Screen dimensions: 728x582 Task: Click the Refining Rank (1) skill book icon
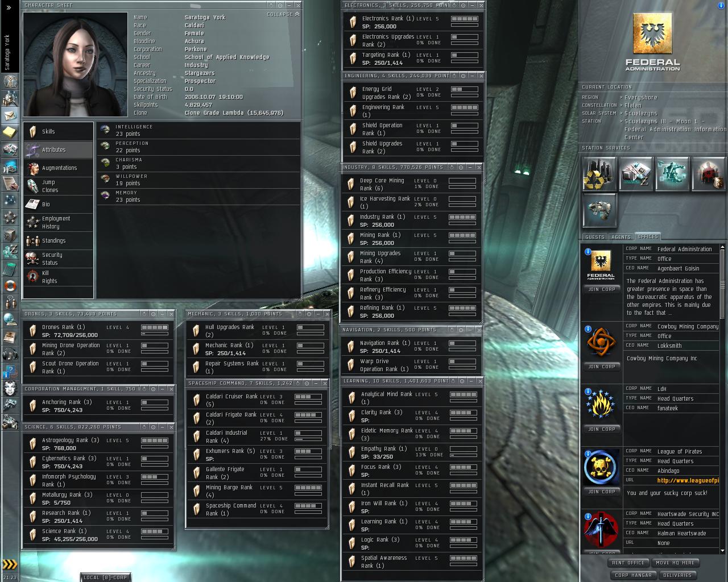(351, 311)
